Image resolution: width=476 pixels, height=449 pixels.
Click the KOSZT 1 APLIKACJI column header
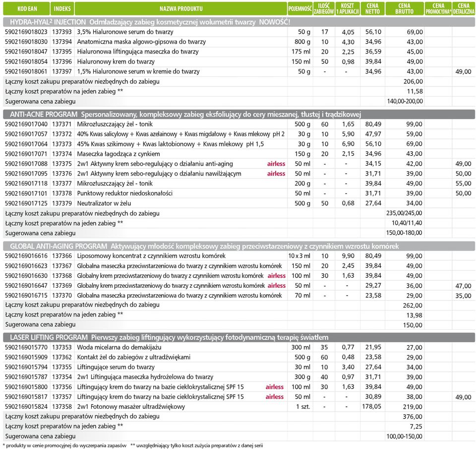(x=347, y=9)
